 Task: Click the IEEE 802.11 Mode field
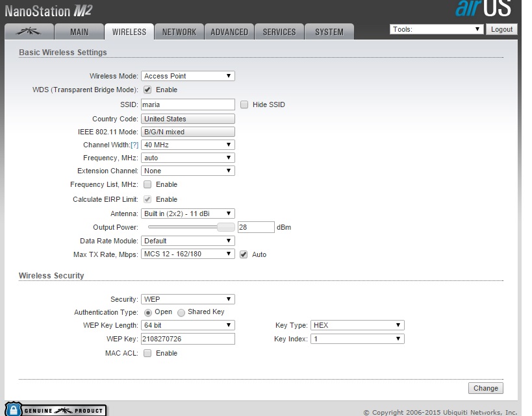188,132
